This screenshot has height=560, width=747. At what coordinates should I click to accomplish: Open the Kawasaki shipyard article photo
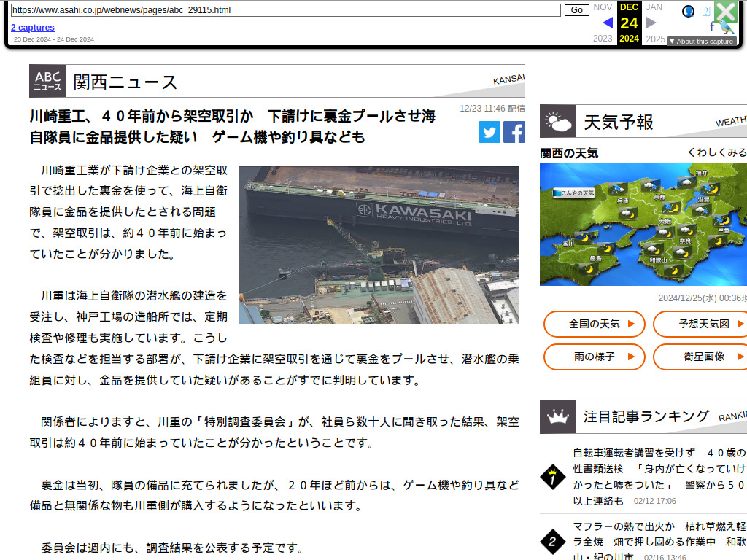click(379, 244)
